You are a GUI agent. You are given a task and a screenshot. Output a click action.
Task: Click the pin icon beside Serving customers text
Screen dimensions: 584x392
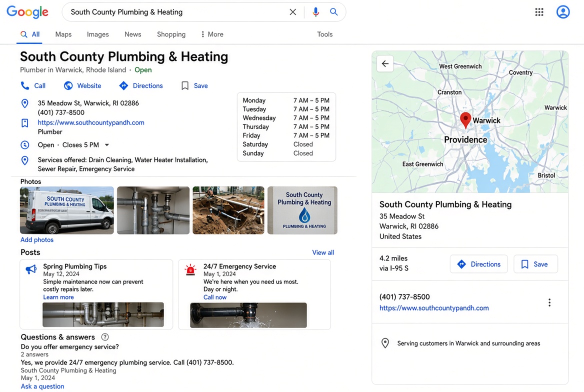coord(385,343)
